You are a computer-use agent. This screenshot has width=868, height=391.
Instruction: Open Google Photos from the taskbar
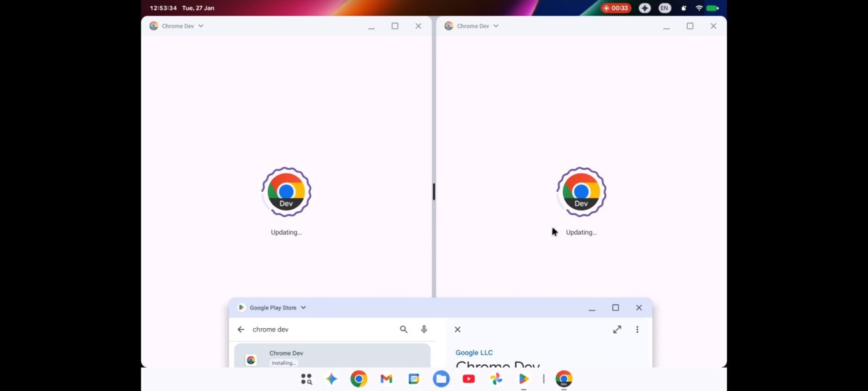coord(496,379)
